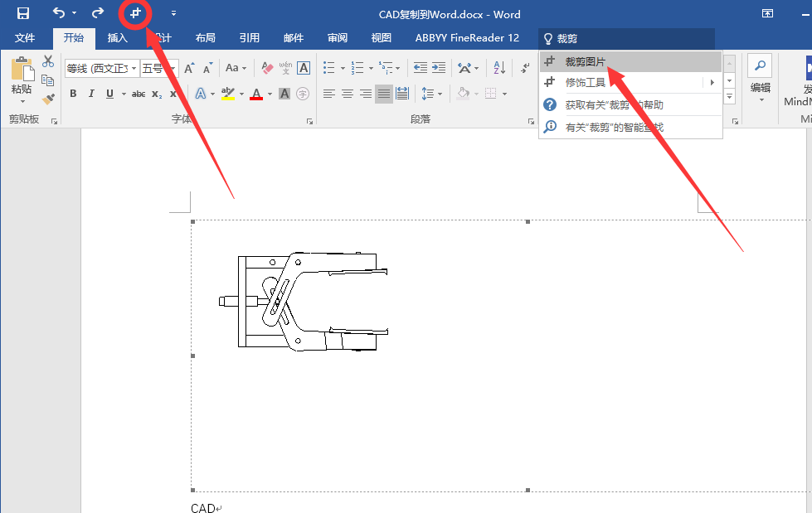Open the 字体 dialog launcher
The image size is (812, 513).
pyautogui.click(x=309, y=121)
